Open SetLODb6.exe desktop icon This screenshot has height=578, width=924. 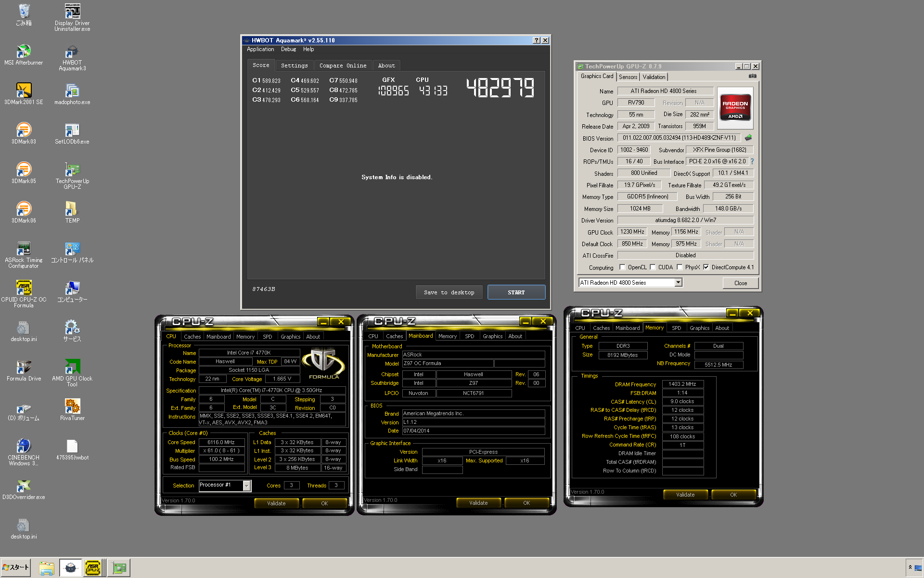(x=72, y=133)
